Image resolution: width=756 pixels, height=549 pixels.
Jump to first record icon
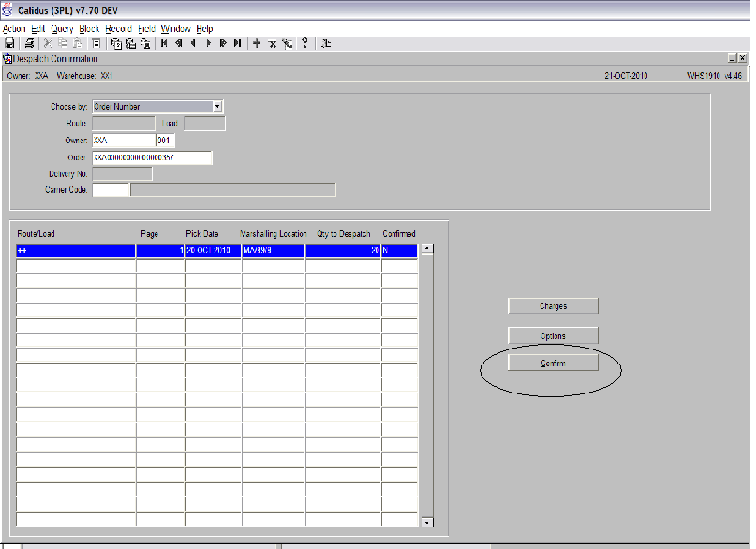click(164, 43)
